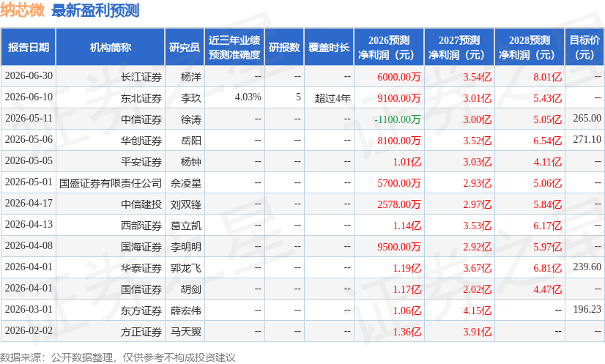Image resolution: width=605 pixels, height=364 pixels.
Task: Click the 2026-06-10 report date
Action: pos(29,97)
